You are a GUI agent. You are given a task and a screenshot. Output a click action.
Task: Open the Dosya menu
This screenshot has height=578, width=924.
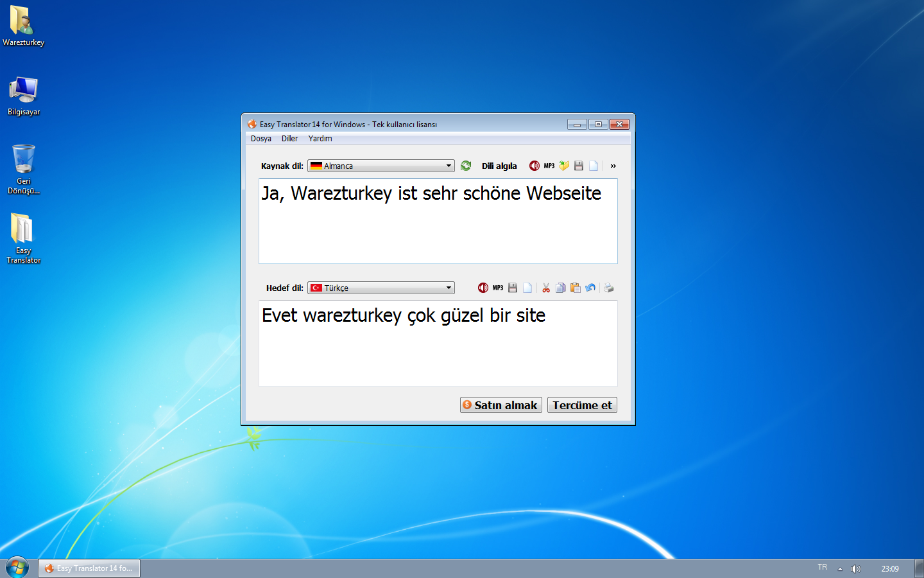[x=261, y=139]
